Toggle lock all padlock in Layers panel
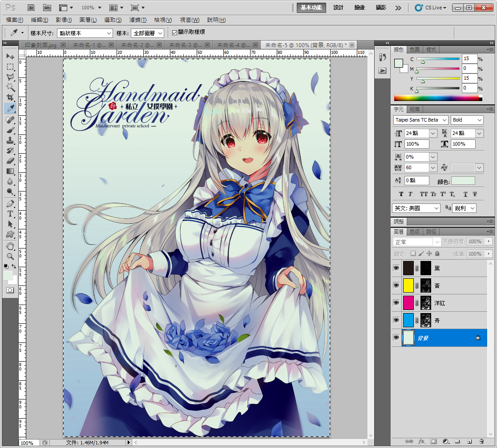The image size is (497, 448). 437,253
